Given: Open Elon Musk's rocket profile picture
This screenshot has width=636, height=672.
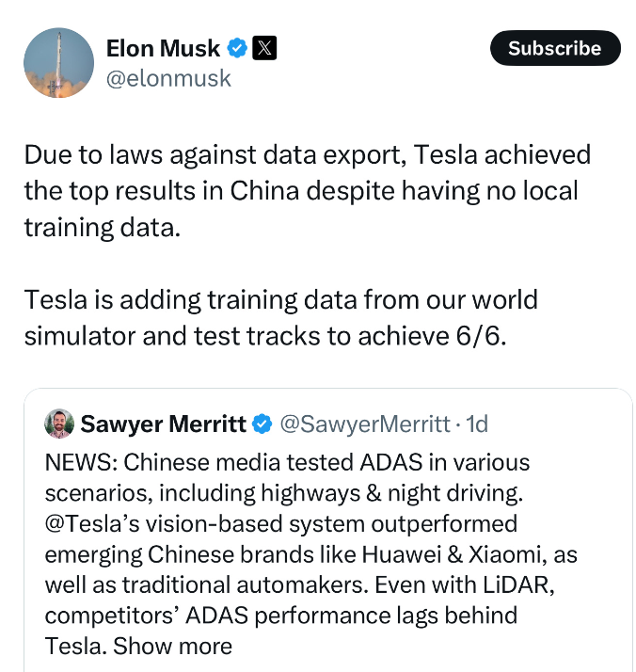Looking at the screenshot, I should [58, 63].
